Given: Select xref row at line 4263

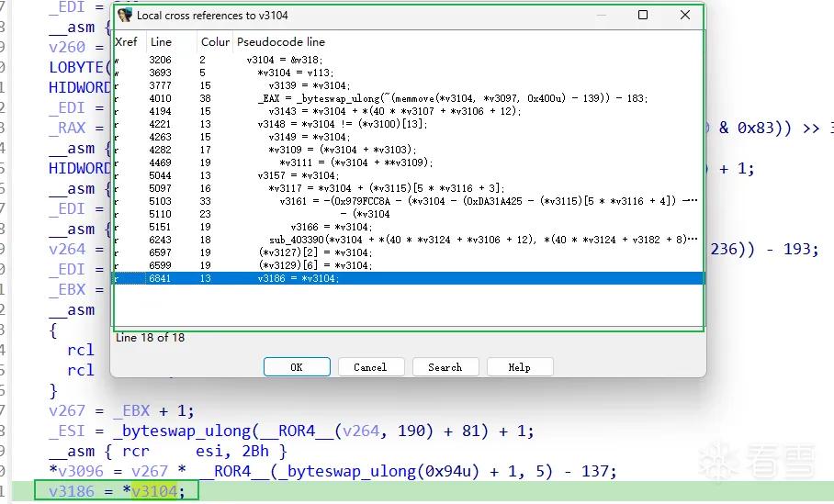Looking at the screenshot, I should (409, 137).
